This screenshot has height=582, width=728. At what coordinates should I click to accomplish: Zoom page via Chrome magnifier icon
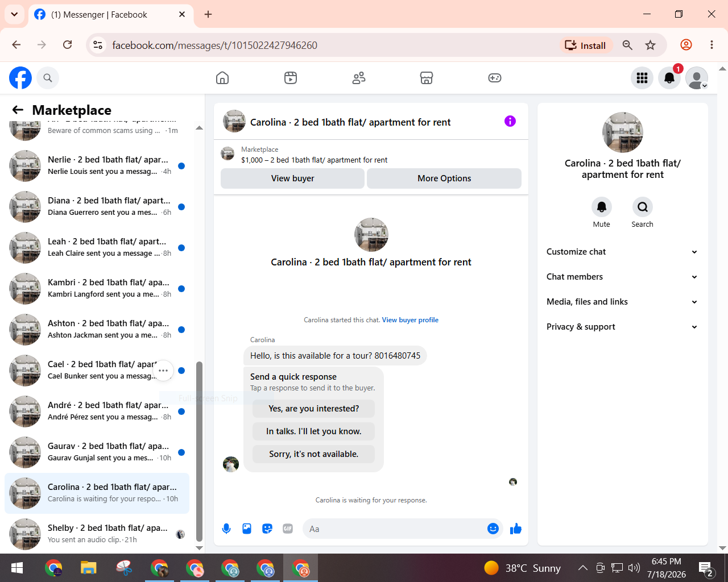coord(627,45)
